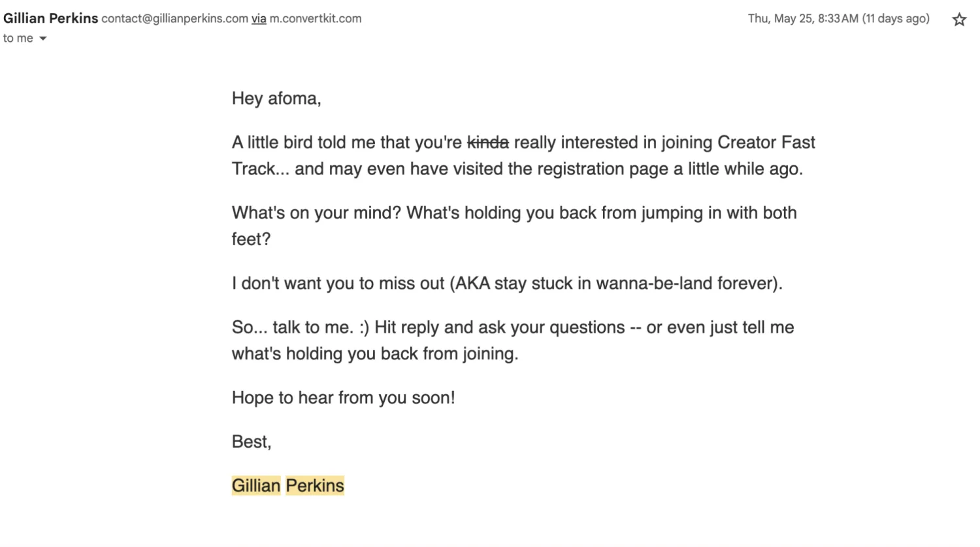Click the highlighted word "Perkins" in signature
This screenshot has height=547, width=980.
(x=315, y=486)
